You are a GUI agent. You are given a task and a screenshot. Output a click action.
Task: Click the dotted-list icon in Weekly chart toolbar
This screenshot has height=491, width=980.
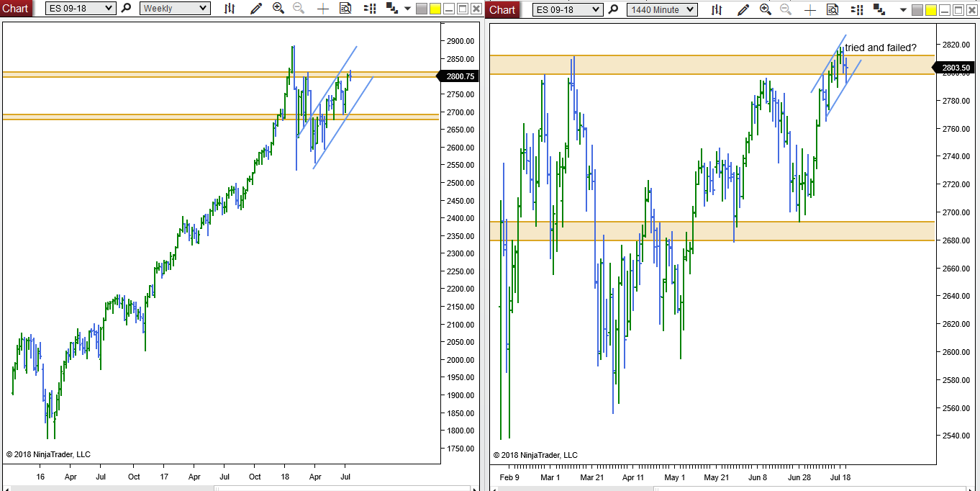point(370,9)
